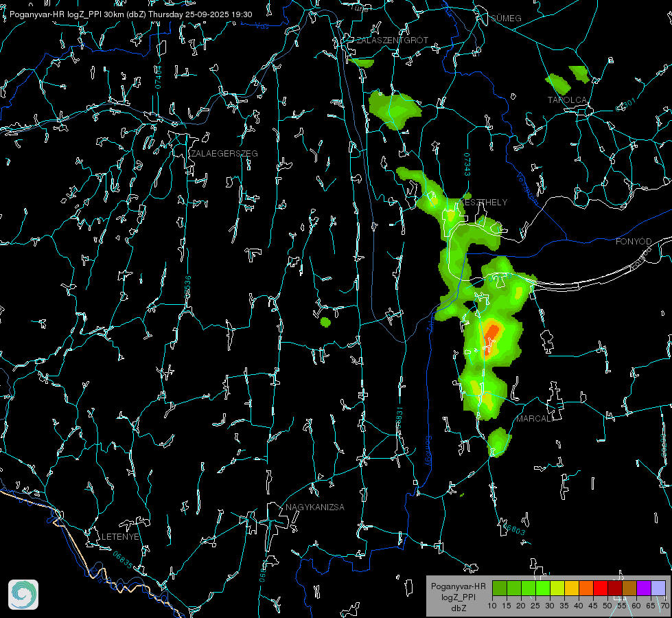This screenshot has height=618, width=672.
Task: Click the Poganyvar-HR text in legend
Action: pos(458,586)
